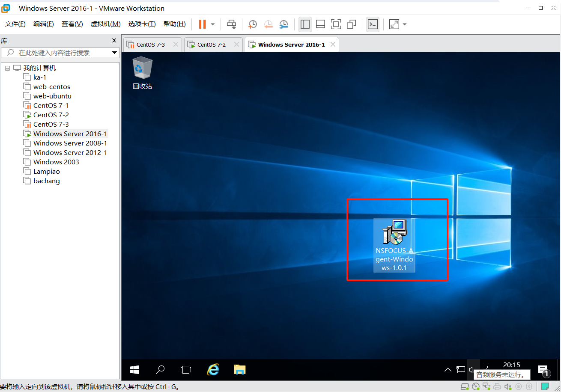Open the 选项卡(T) menu
The width and height of the screenshot is (561, 392).
142,24
